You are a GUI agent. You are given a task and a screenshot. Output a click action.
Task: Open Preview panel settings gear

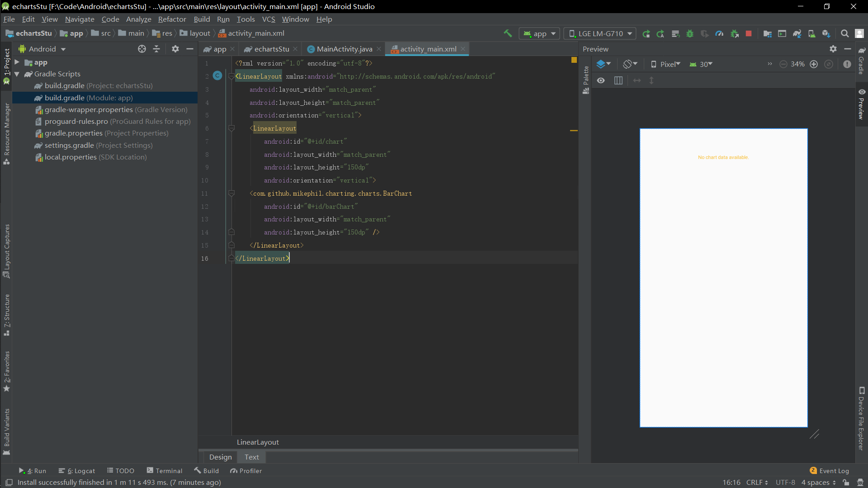click(833, 49)
